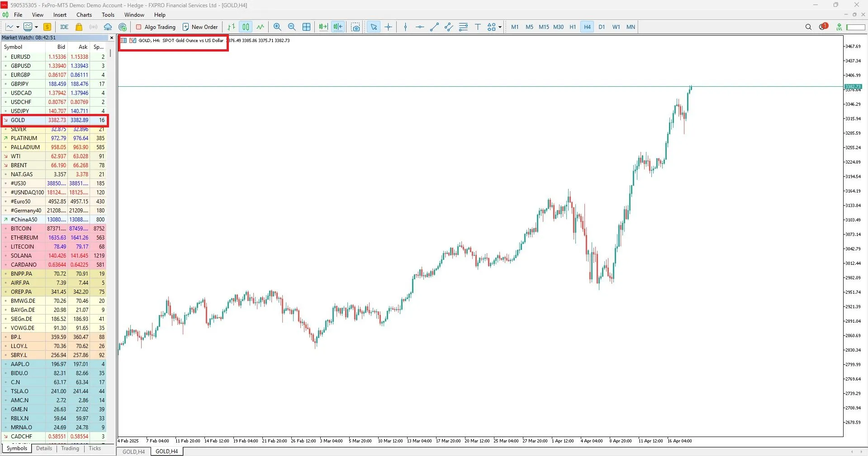Screen dimensions: 868x456
Task: Toggle chart auto scroll to end
Action: (x=323, y=27)
